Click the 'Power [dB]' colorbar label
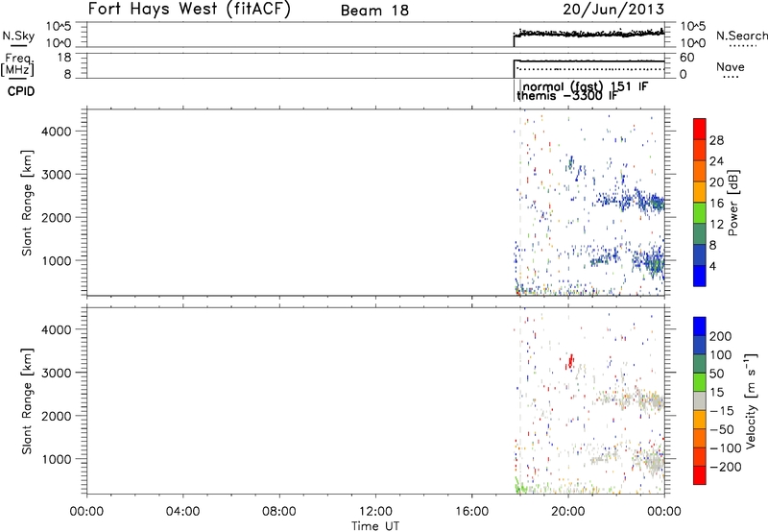 pyautogui.click(x=732, y=203)
